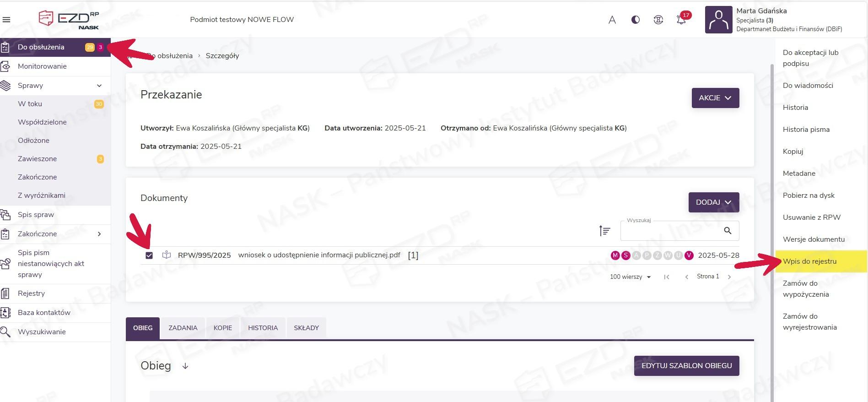Click the accessibility icon in header

click(658, 20)
